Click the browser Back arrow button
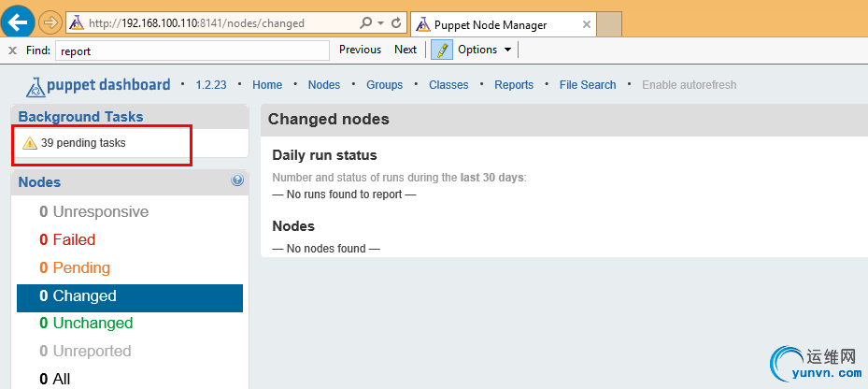 [18, 22]
